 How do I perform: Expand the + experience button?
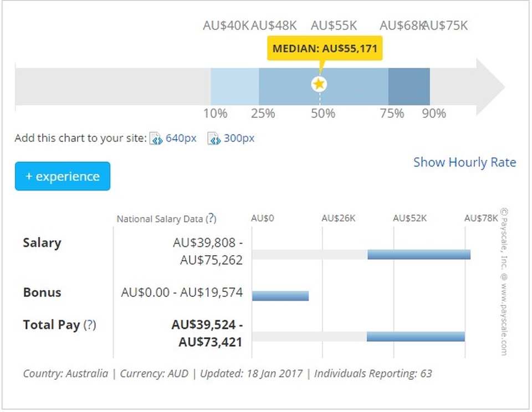click(63, 177)
